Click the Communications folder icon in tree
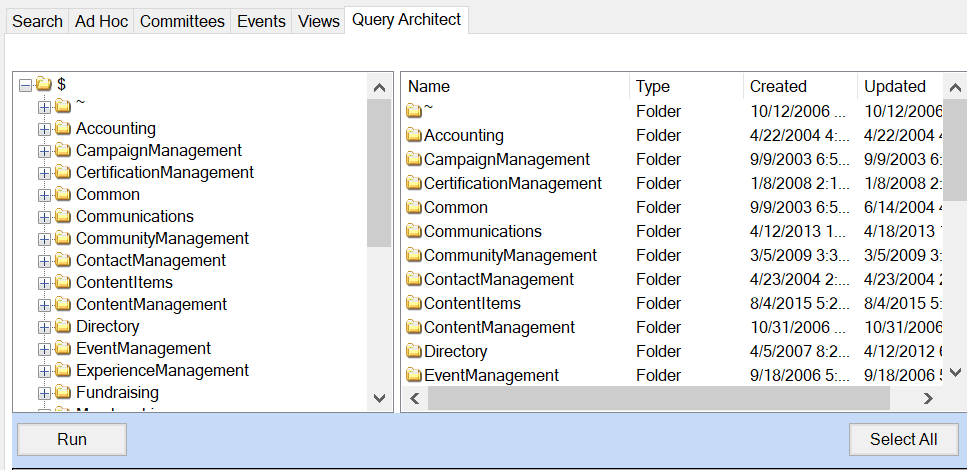 (x=63, y=216)
